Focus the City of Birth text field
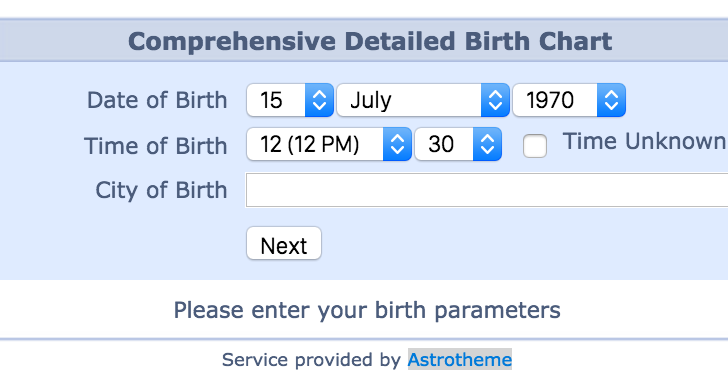728x382 pixels. tap(487, 190)
